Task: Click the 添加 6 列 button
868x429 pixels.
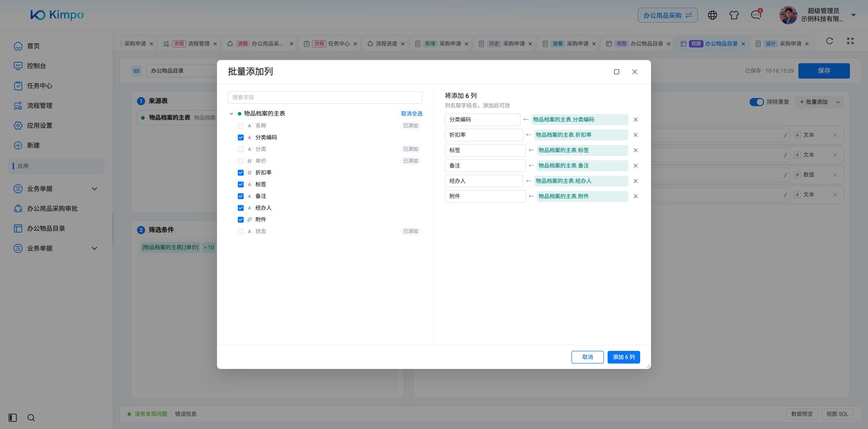Action: [x=623, y=357]
